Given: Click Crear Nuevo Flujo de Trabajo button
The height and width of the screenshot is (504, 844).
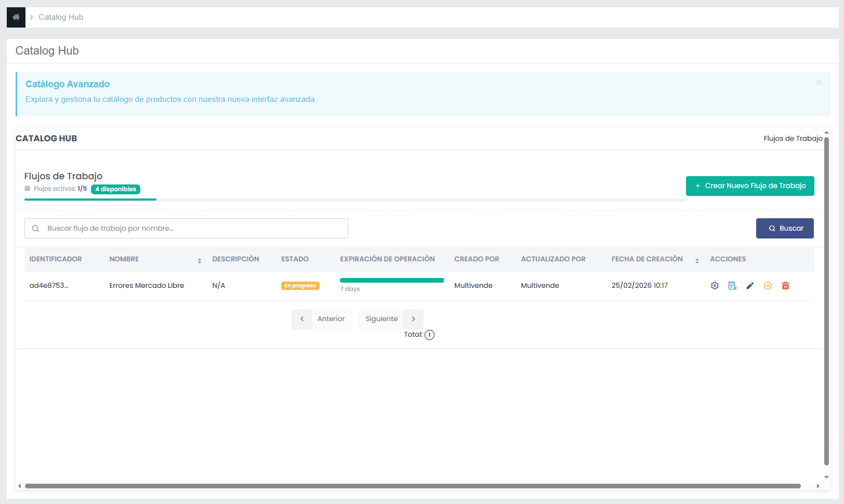Looking at the screenshot, I should click(x=749, y=186).
